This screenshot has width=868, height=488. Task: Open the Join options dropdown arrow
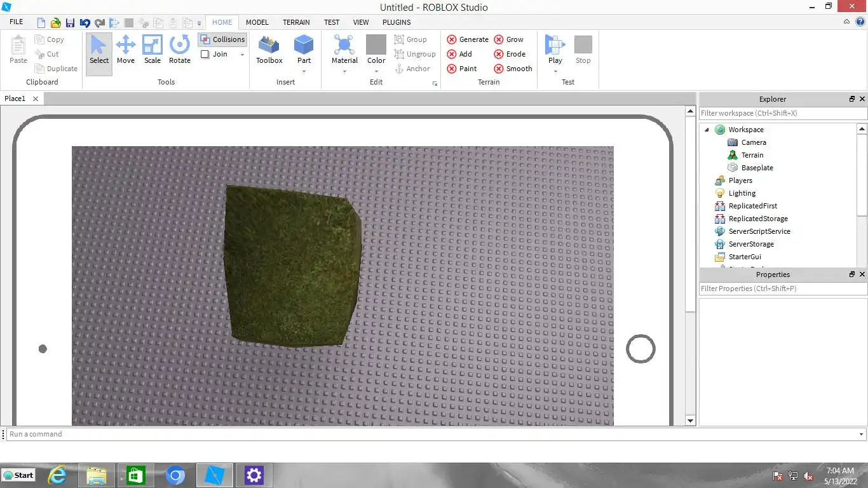pos(242,55)
